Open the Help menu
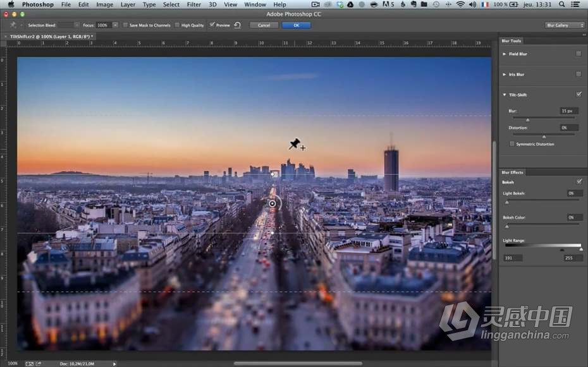588x367 pixels. [x=279, y=4]
